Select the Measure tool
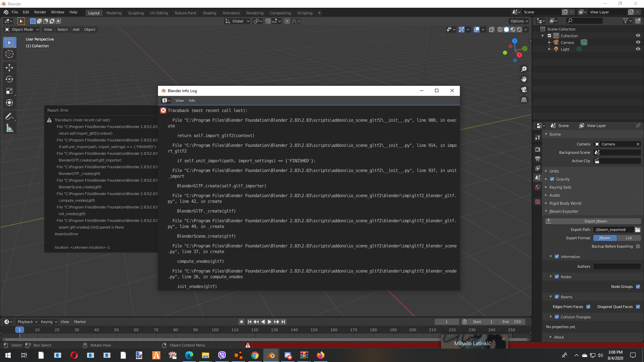Viewport: 644px width, 362px height. point(9,128)
